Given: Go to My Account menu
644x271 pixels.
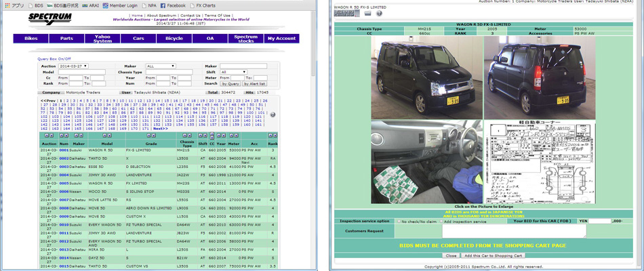Looking at the screenshot, I should tap(281, 39).
